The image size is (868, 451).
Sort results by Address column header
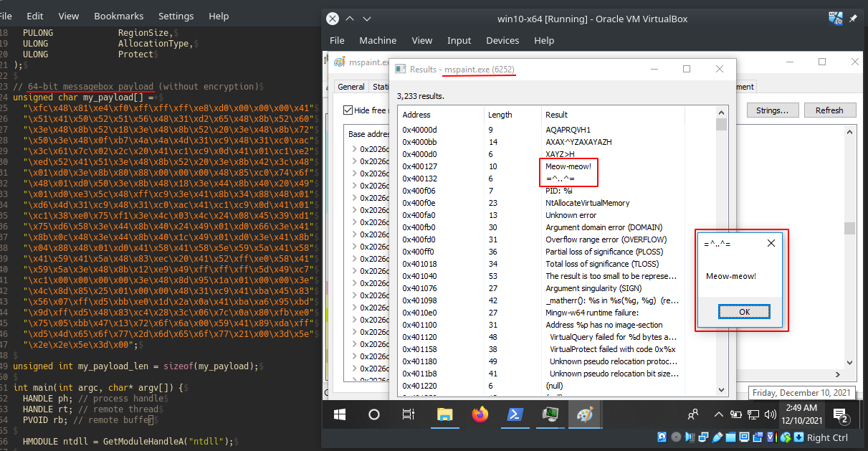tap(440, 115)
